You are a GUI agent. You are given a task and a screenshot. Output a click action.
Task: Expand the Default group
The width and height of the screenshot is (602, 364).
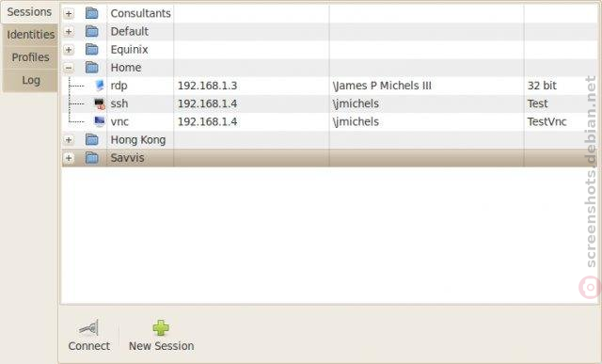(x=69, y=31)
